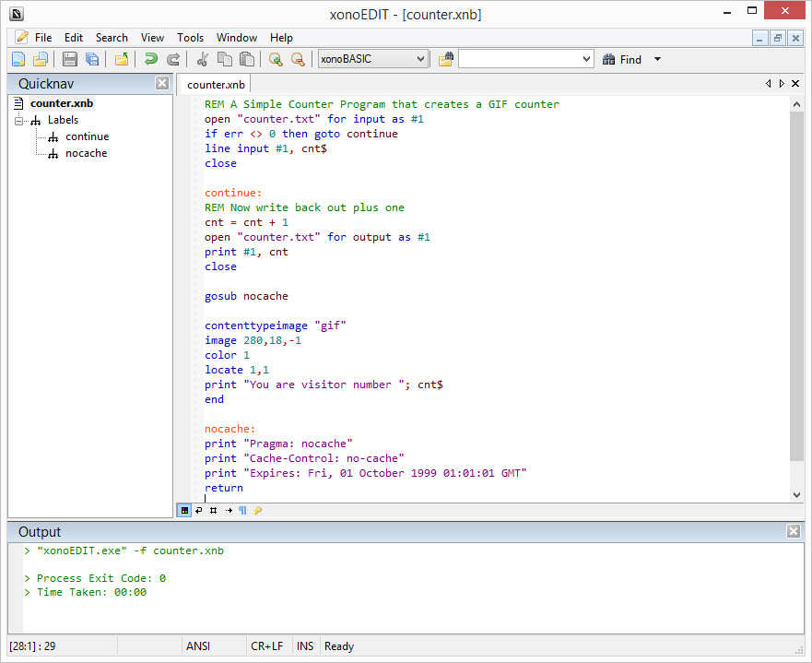Redo with the gray arrow icon

173,60
